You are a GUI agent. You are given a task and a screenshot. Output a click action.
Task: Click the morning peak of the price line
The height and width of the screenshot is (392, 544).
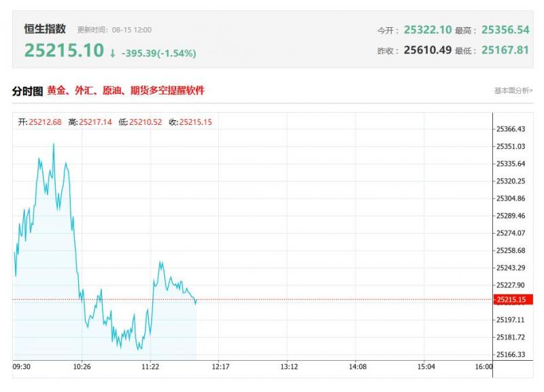[54, 144]
